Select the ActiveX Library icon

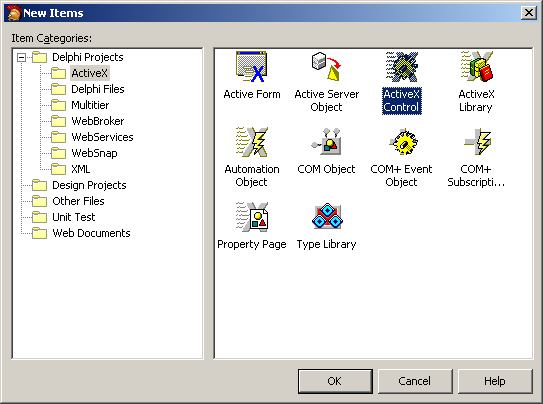tap(477, 67)
